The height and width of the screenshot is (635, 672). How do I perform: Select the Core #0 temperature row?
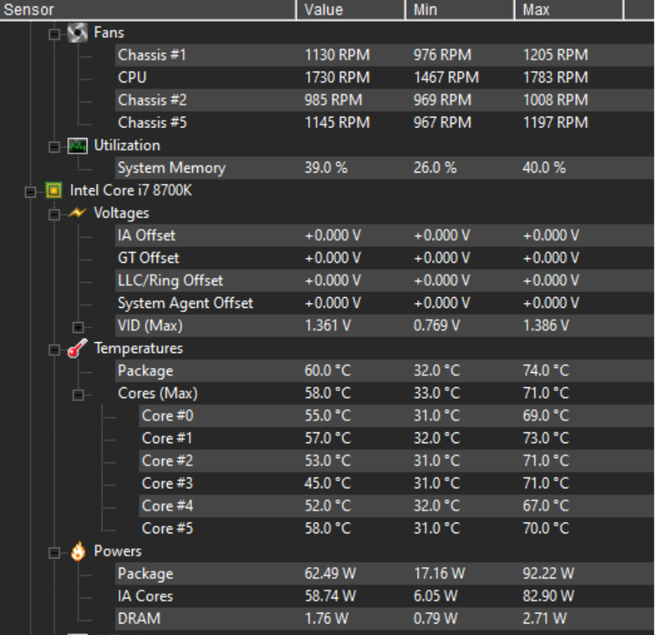pos(396,416)
